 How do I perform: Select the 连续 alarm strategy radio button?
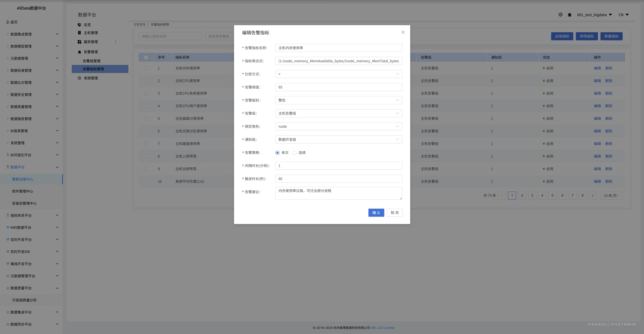(294, 153)
